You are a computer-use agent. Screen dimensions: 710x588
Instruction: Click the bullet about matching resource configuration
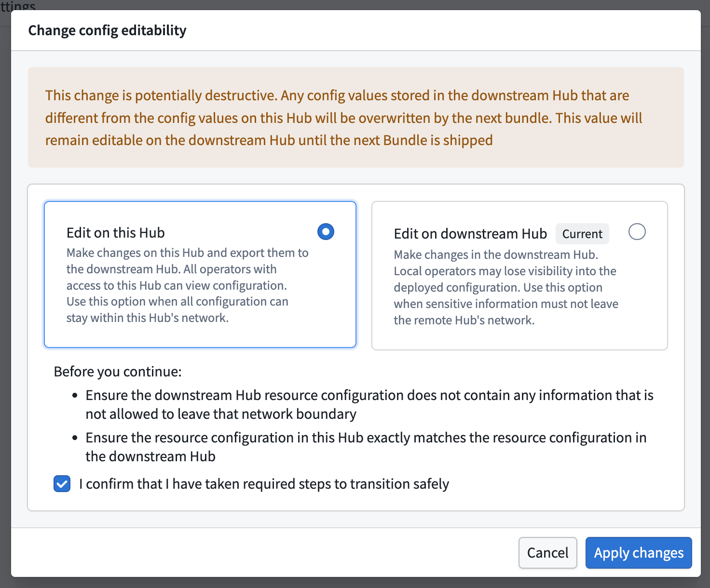click(366, 447)
